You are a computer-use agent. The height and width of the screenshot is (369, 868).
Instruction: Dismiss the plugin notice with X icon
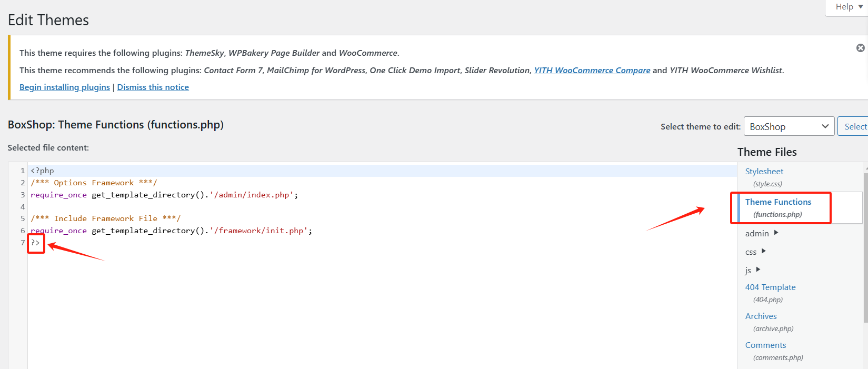pos(860,48)
